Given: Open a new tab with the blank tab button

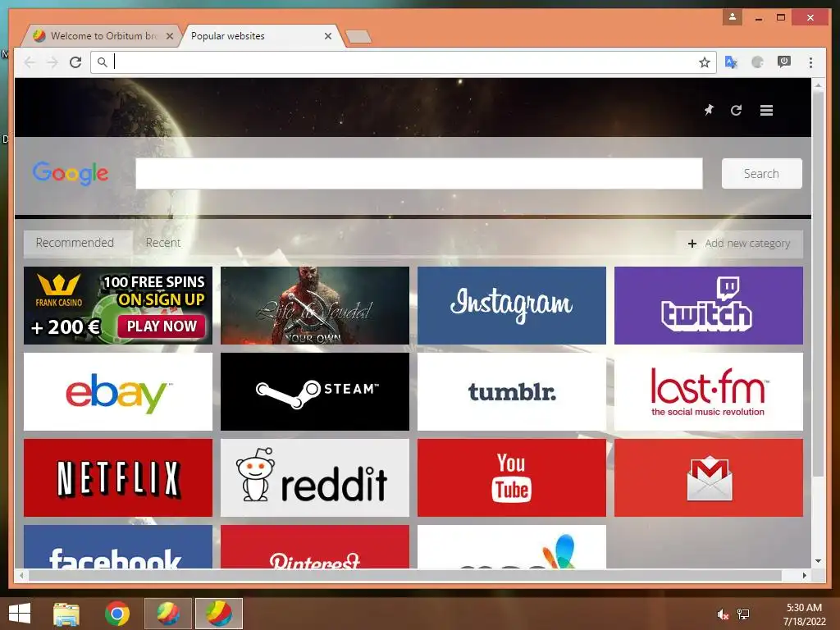Looking at the screenshot, I should (x=358, y=36).
